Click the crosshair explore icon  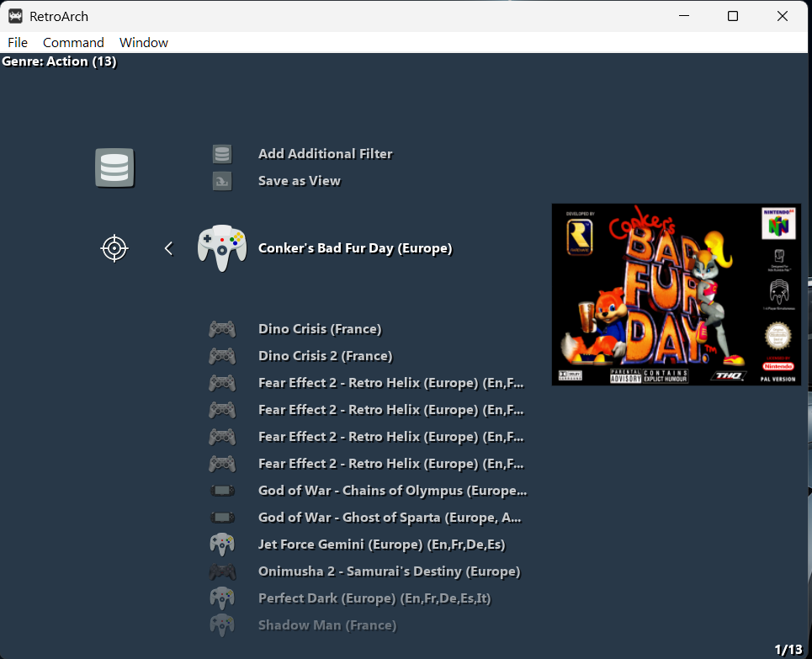(x=114, y=248)
